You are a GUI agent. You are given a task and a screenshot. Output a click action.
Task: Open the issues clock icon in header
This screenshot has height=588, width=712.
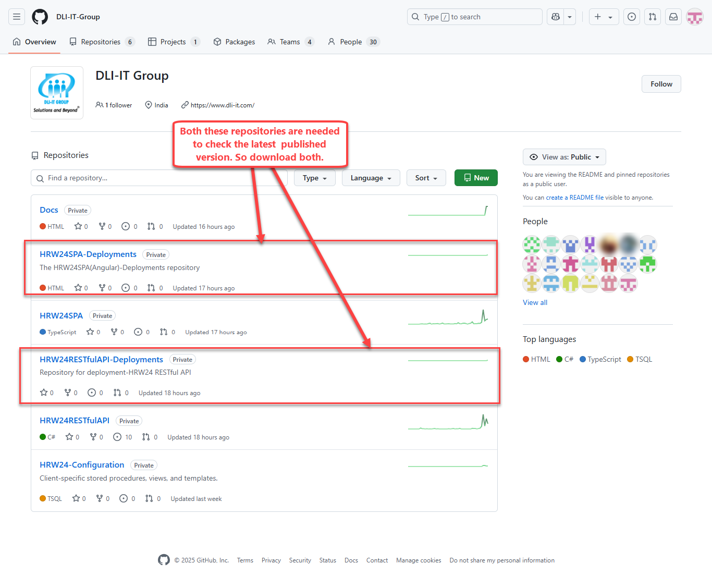tap(631, 16)
